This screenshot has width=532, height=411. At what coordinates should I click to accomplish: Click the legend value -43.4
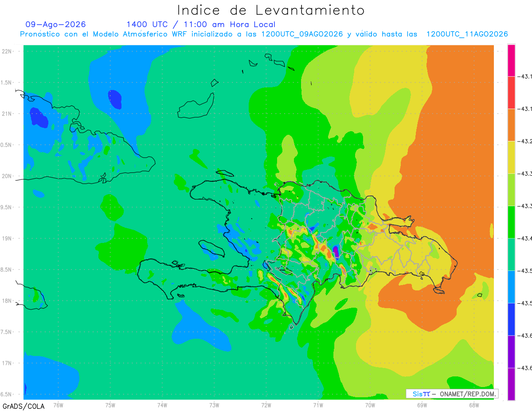pos(526,239)
